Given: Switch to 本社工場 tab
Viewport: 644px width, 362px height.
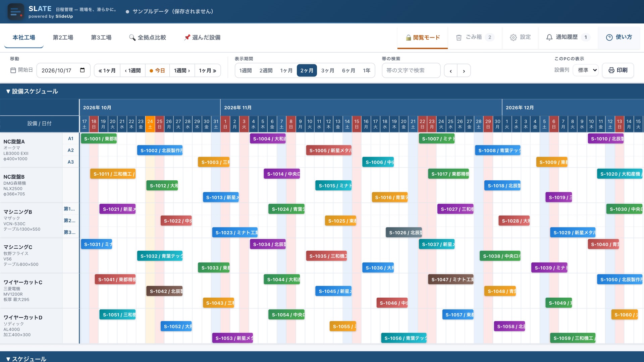Looking at the screenshot, I should click(24, 38).
